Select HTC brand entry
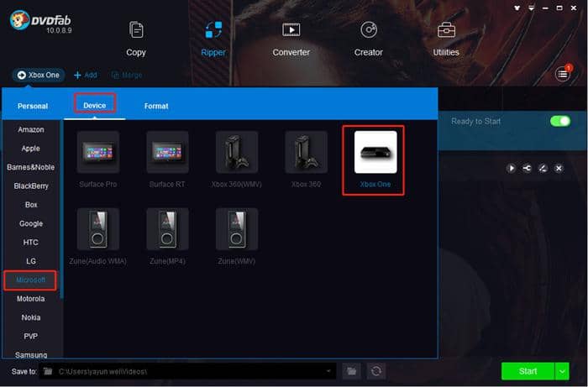This screenshot has width=588, height=387. click(31, 242)
